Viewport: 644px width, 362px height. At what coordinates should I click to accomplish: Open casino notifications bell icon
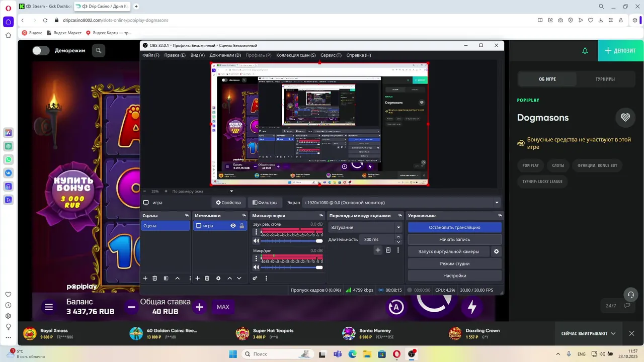585,51
